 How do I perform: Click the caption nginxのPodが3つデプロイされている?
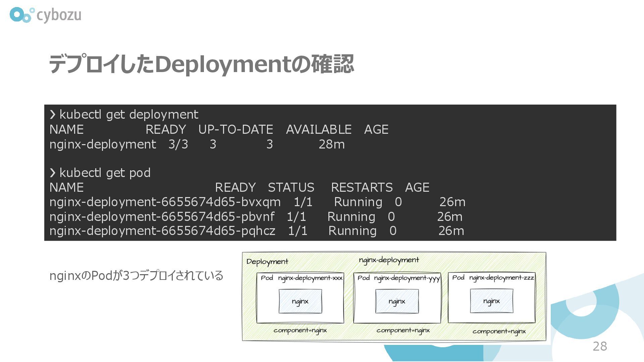click(136, 276)
